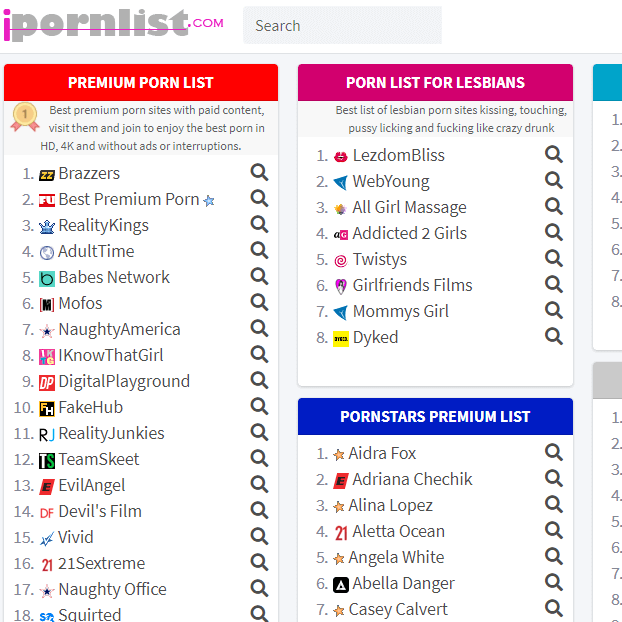
Task: Click the magnifier next to FakeHub
Action: pyautogui.click(x=259, y=407)
